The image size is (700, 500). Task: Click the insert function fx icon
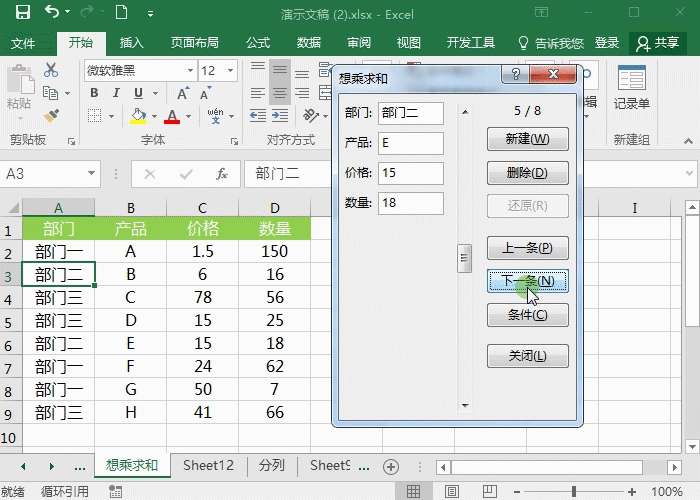[222, 173]
